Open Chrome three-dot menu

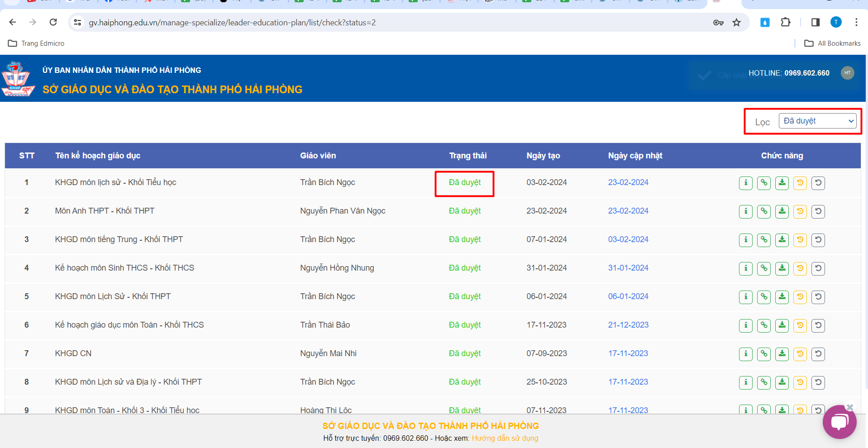pos(856,22)
